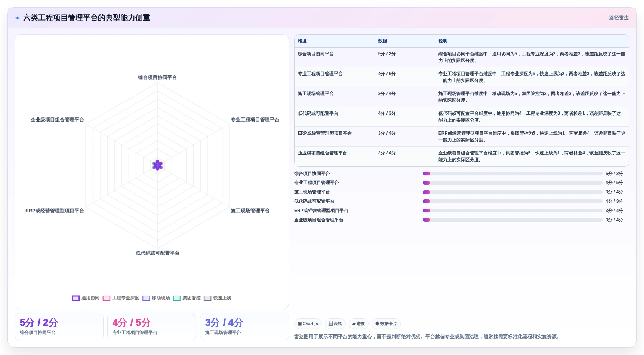This screenshot has width=644, height=355.
Task: Toggle the 移动现场 legend series
Action: pyautogui.click(x=156, y=298)
